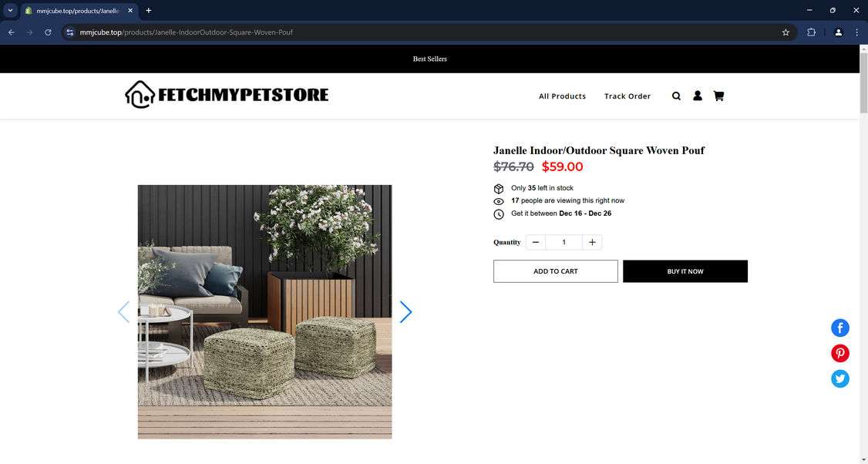
Task: Share product on Facebook
Action: pyautogui.click(x=839, y=328)
